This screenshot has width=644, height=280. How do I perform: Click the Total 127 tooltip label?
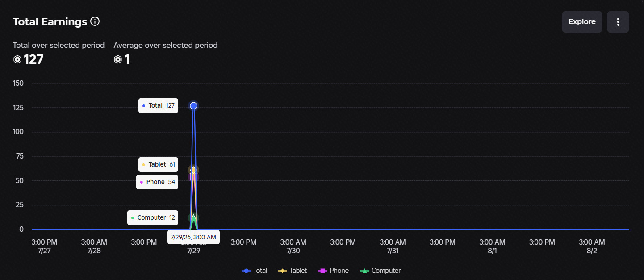pos(159,106)
